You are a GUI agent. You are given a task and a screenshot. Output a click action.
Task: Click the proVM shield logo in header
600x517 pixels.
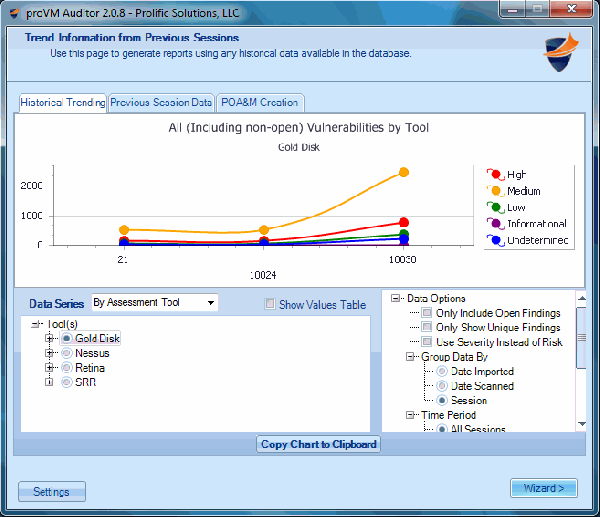[x=561, y=52]
